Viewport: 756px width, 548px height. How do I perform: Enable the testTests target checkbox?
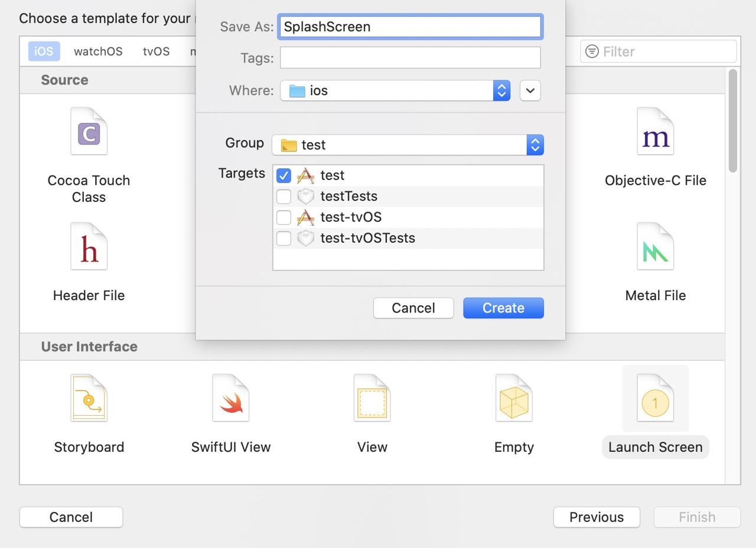[x=283, y=196]
